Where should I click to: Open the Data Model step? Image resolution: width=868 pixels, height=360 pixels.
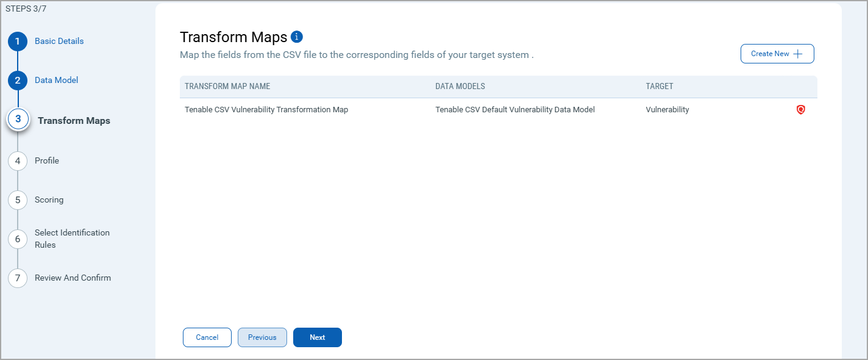[x=56, y=81]
